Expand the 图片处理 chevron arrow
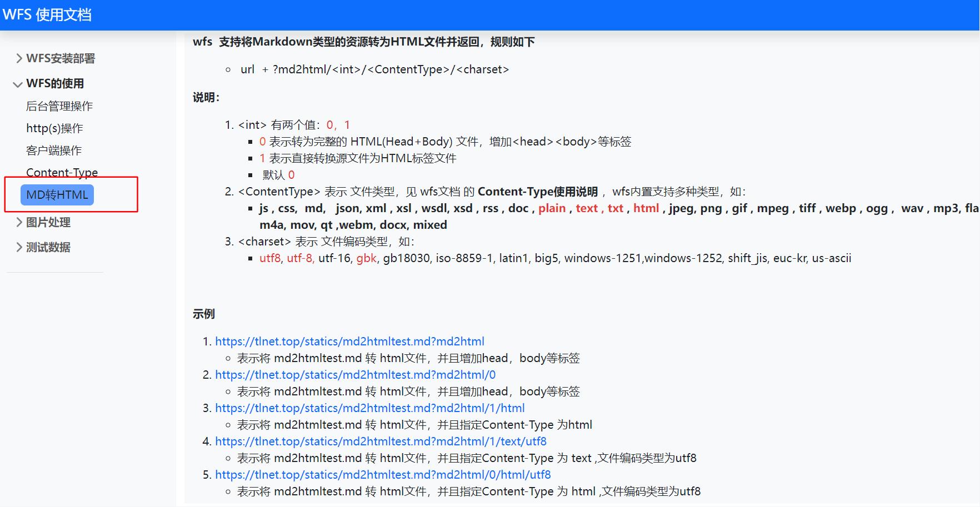The image size is (980, 507). tap(19, 222)
